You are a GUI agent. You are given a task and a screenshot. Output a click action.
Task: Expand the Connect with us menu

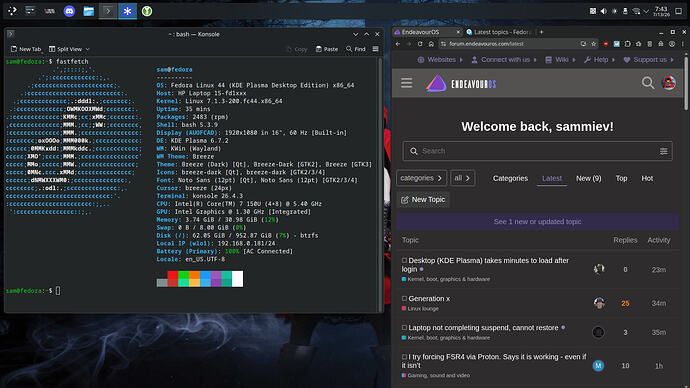coord(504,60)
